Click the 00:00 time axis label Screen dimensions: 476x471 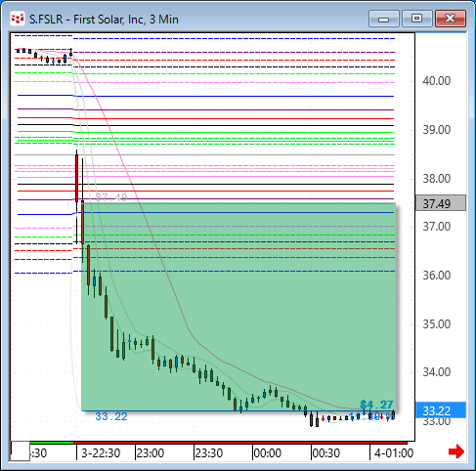267,453
